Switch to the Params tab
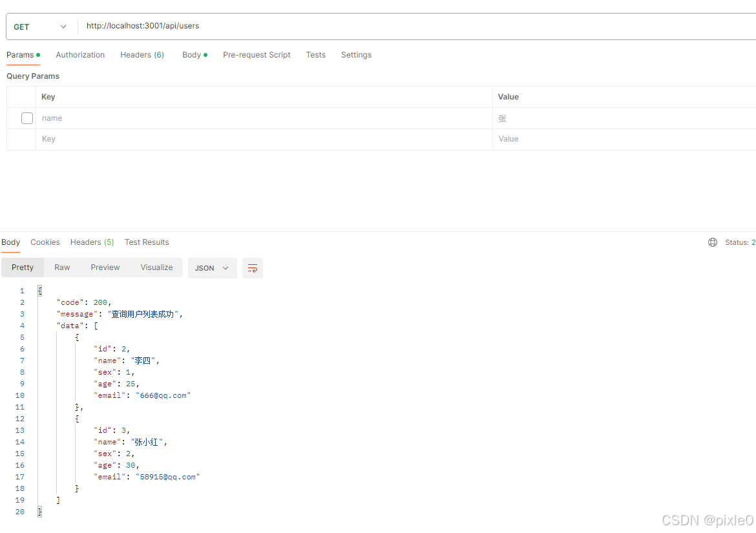 click(23, 55)
